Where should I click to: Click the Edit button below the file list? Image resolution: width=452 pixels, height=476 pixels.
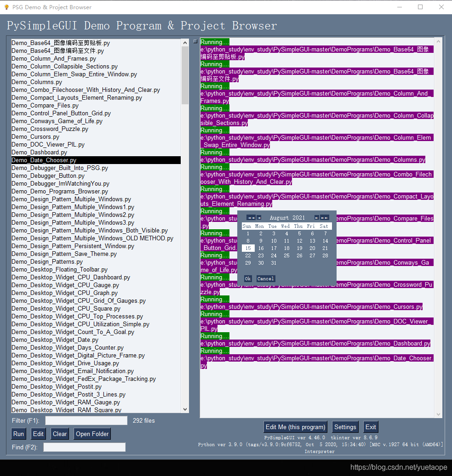pos(38,434)
